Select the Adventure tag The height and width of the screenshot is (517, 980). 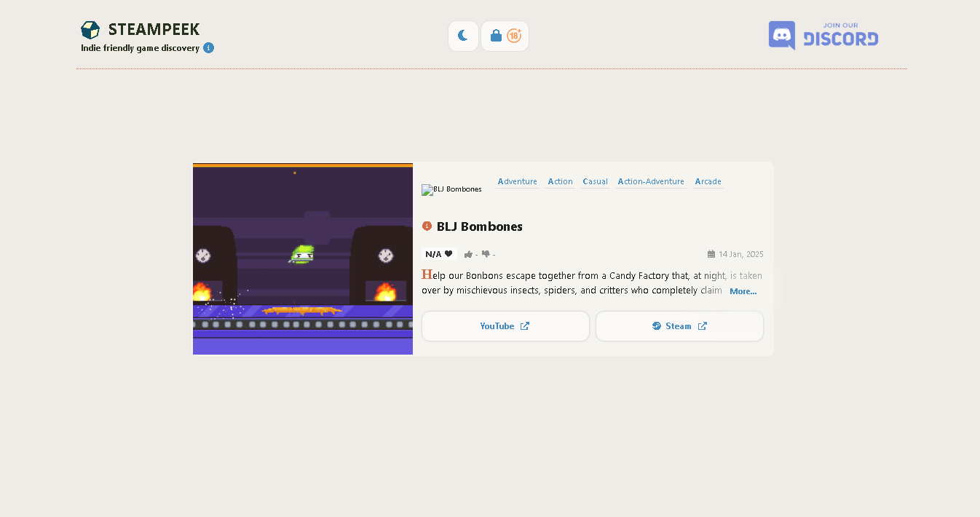point(518,181)
